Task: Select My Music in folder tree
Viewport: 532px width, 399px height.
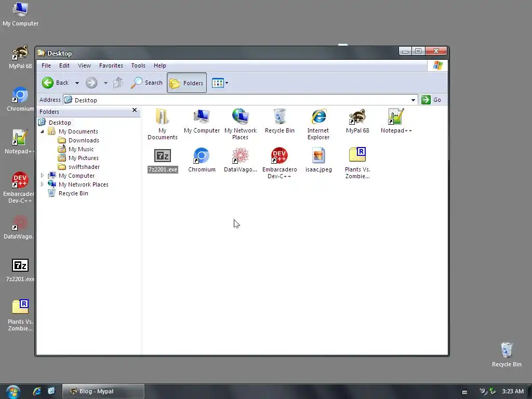Action: pyautogui.click(x=81, y=149)
